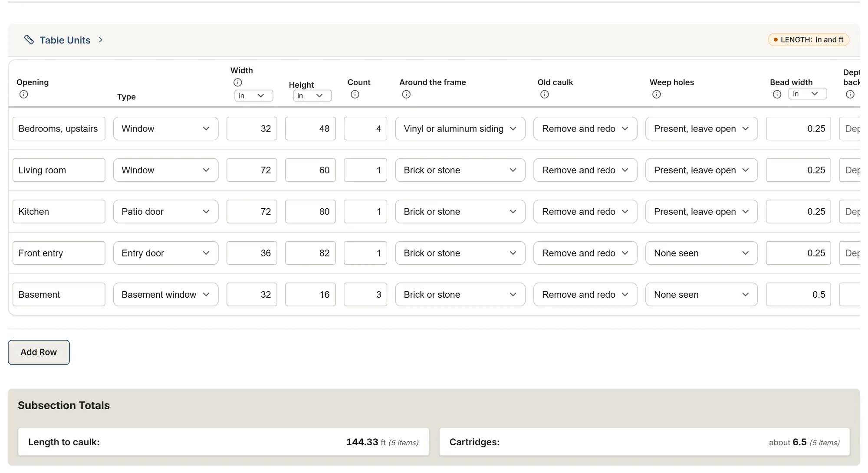
Task: Click the Old caulk info icon
Action: pyautogui.click(x=545, y=95)
